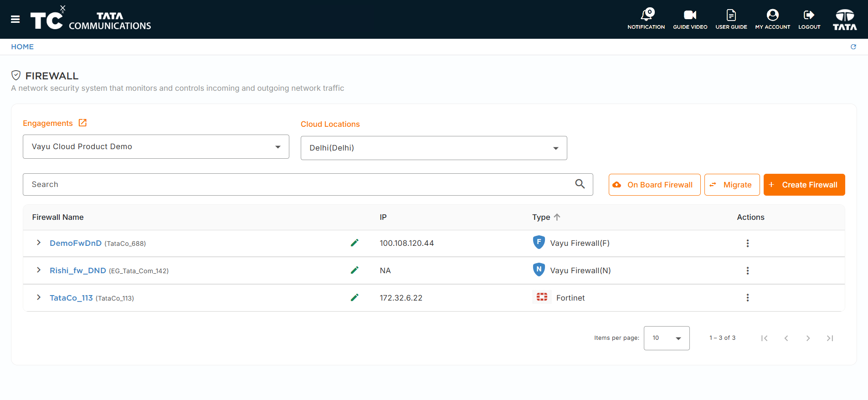Edit the DemoFwDnD firewall name
Screen dimensions: 868x400
click(x=354, y=243)
